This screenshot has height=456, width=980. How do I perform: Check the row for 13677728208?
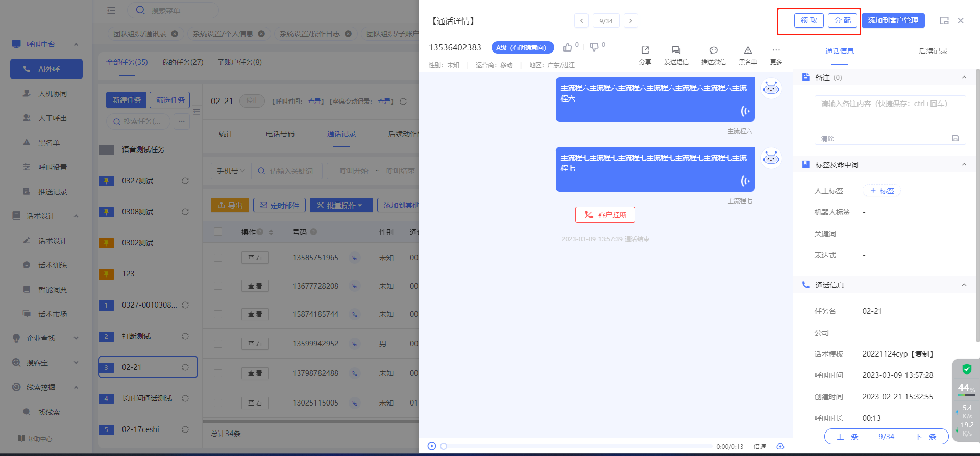(x=218, y=286)
